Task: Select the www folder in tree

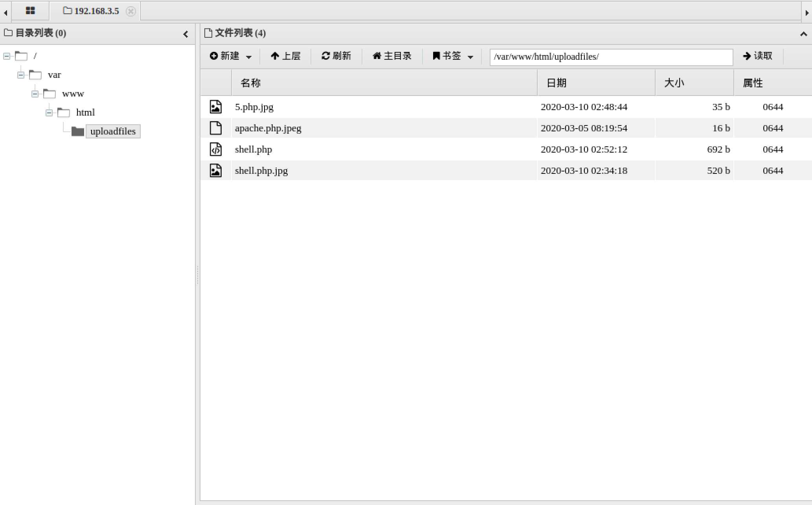Action: coord(73,94)
